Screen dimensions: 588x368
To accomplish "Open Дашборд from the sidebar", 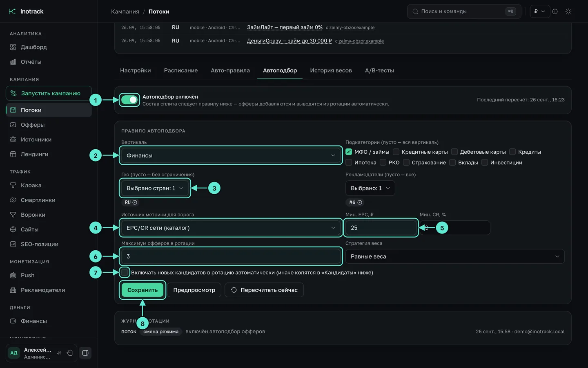I will click(49, 47).
